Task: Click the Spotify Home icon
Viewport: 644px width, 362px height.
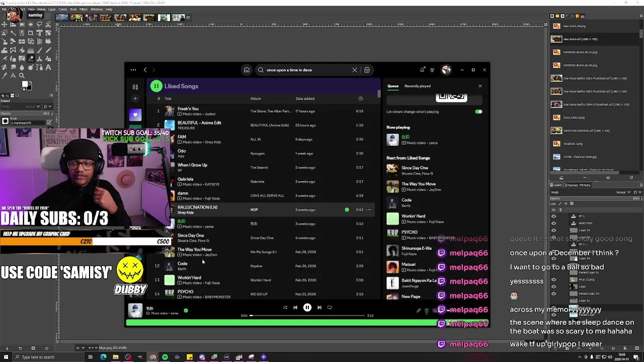Action: pos(247,70)
